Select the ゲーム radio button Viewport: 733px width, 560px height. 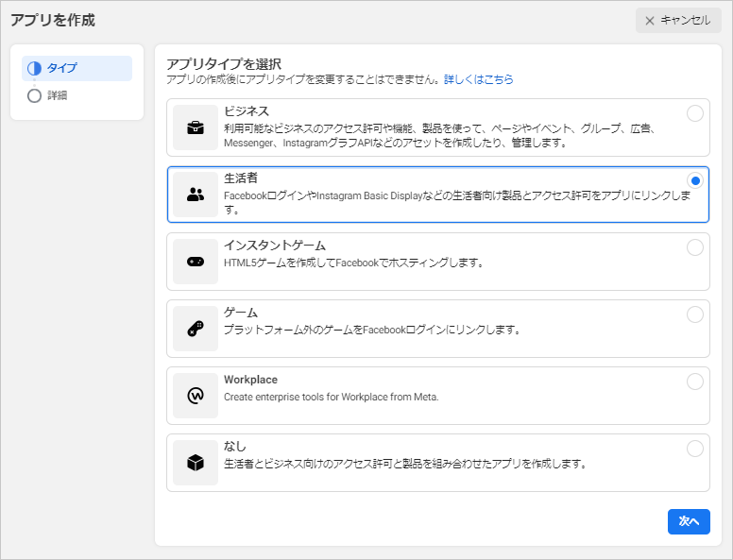(x=695, y=314)
